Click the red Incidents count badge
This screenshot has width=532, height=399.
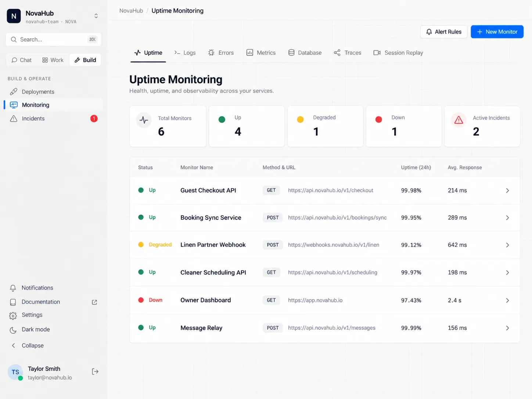pyautogui.click(x=94, y=118)
